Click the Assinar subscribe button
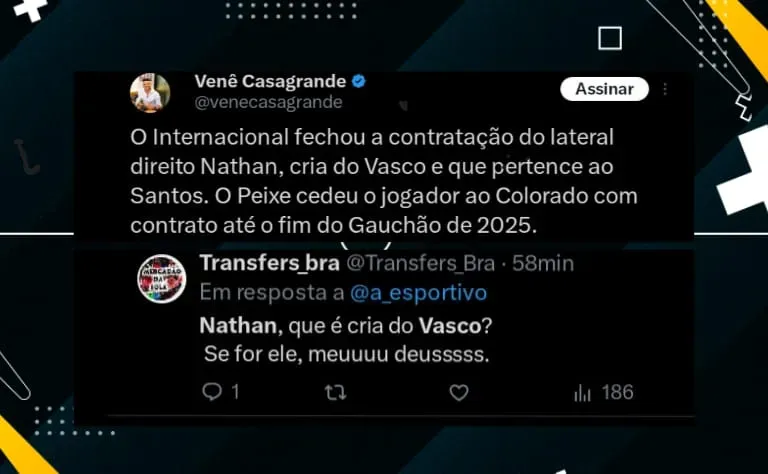The image size is (768, 474). click(x=604, y=89)
